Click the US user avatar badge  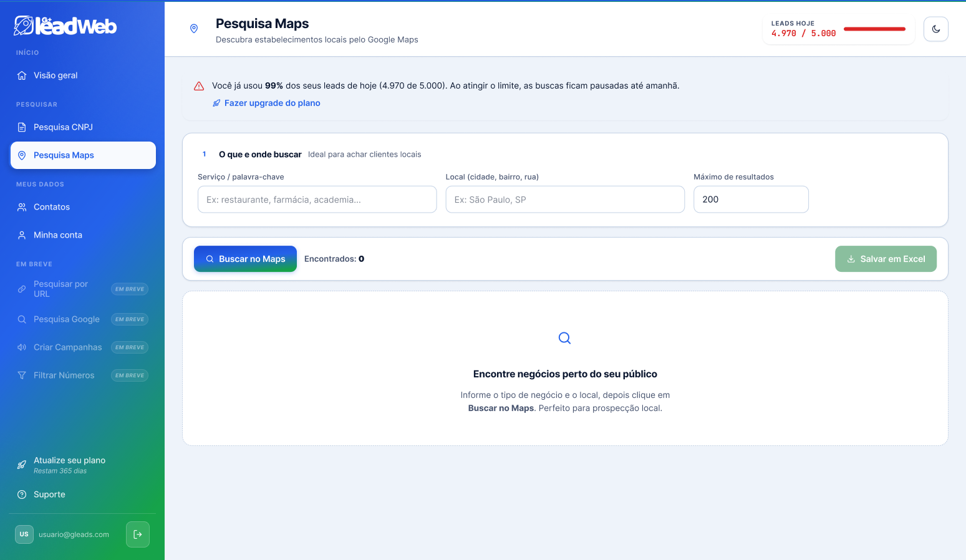tap(24, 534)
